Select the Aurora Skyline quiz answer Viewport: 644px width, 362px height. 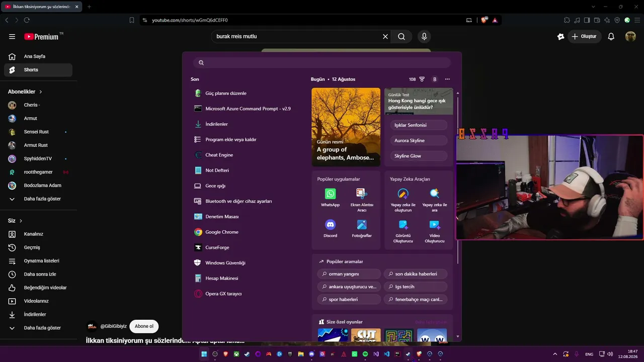[x=419, y=140]
